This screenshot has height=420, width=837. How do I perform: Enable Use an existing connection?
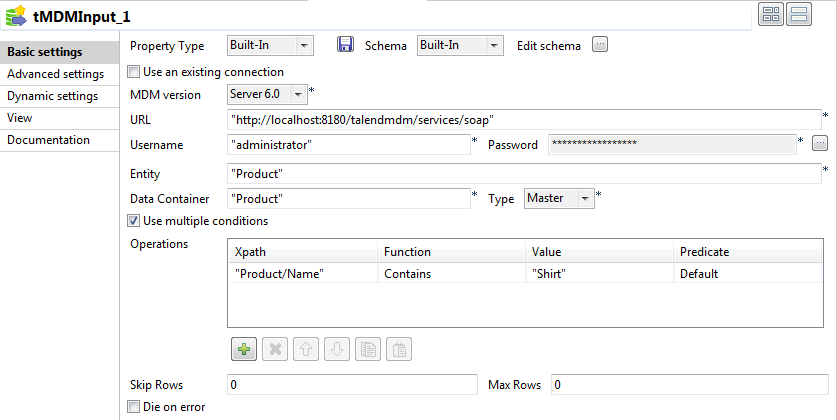pos(135,72)
